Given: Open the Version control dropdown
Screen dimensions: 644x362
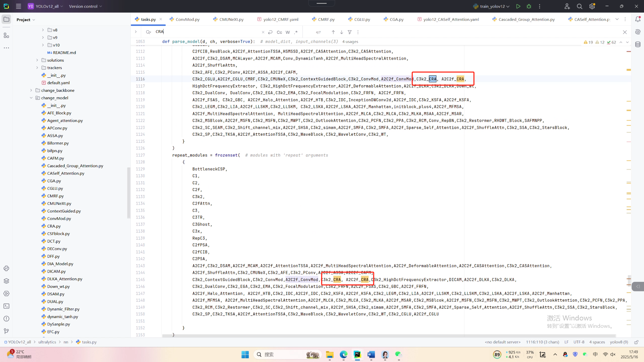Looking at the screenshot, I should pos(85,6).
